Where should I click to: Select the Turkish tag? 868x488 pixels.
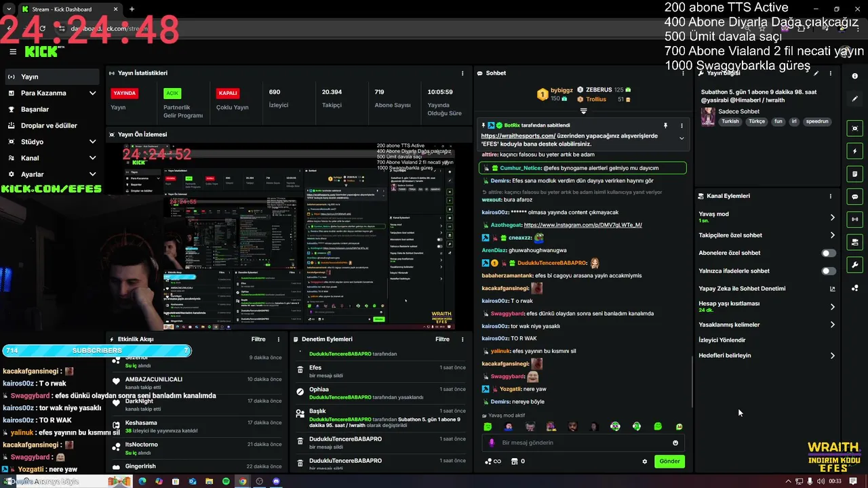pos(730,121)
